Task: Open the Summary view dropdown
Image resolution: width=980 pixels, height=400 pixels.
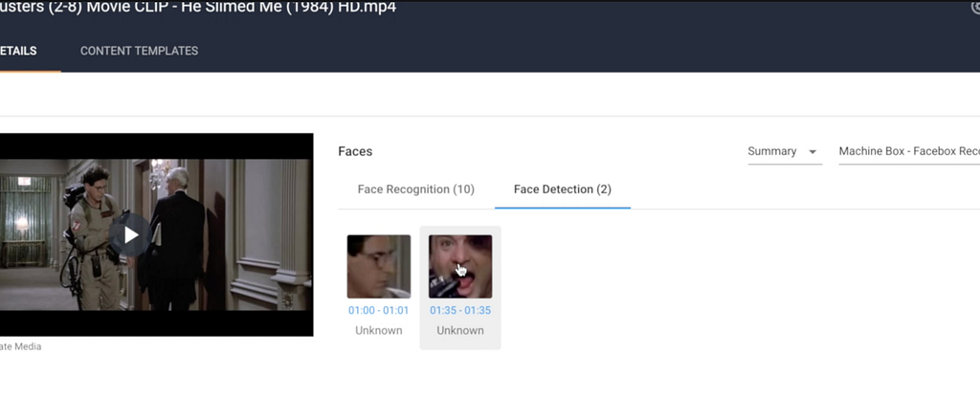Action: pos(785,151)
